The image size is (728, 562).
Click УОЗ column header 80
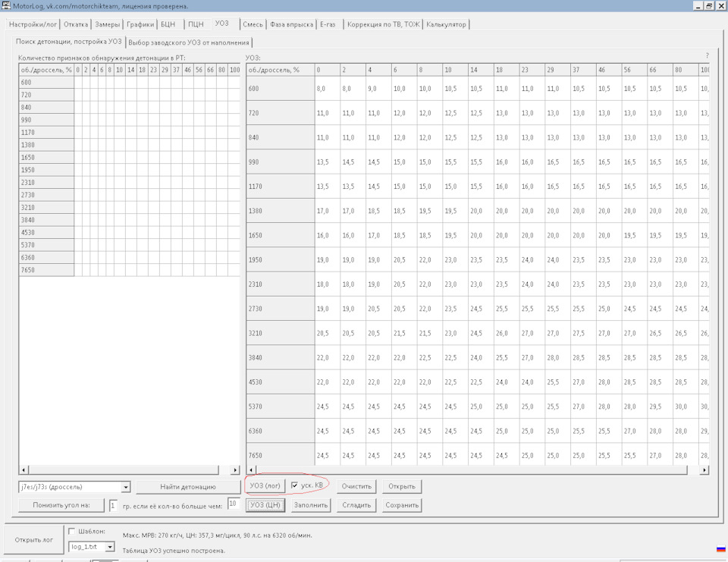coord(686,70)
